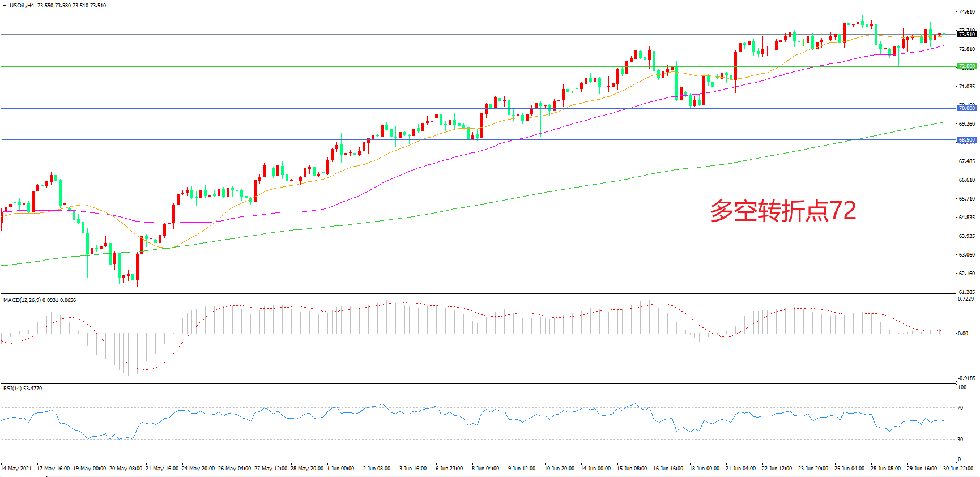Click the RSI scale 70 level label
The width and height of the screenshot is (980, 477).
pos(960,408)
